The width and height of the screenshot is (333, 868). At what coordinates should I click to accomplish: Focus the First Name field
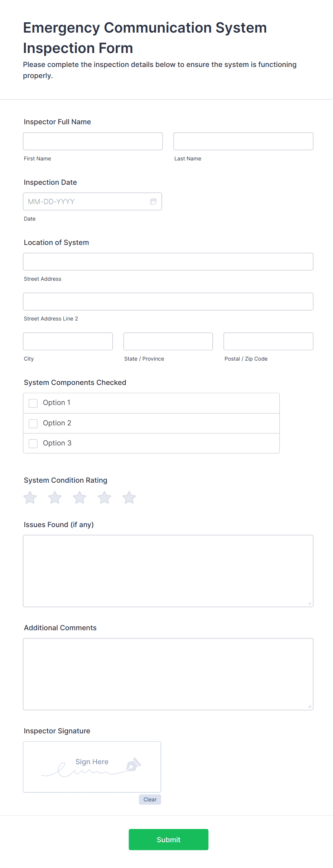click(x=93, y=141)
